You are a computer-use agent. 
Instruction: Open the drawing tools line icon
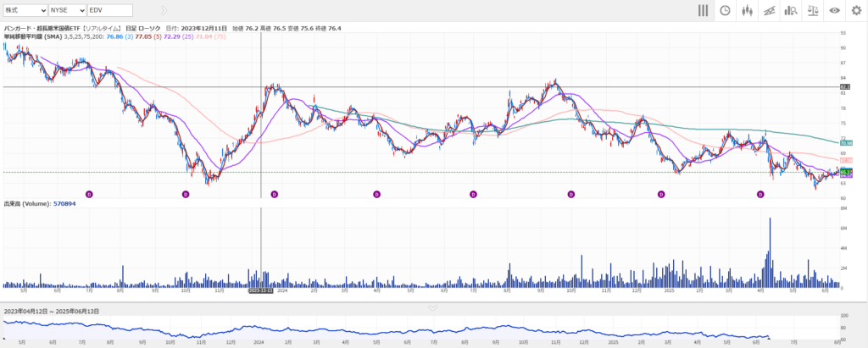pos(769,10)
